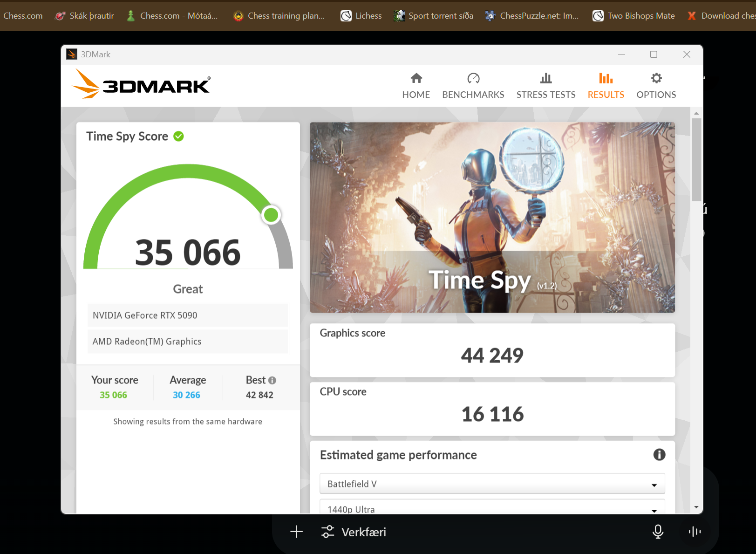Click the Time Spy benchmark image
This screenshot has height=554, width=756.
pos(492,217)
